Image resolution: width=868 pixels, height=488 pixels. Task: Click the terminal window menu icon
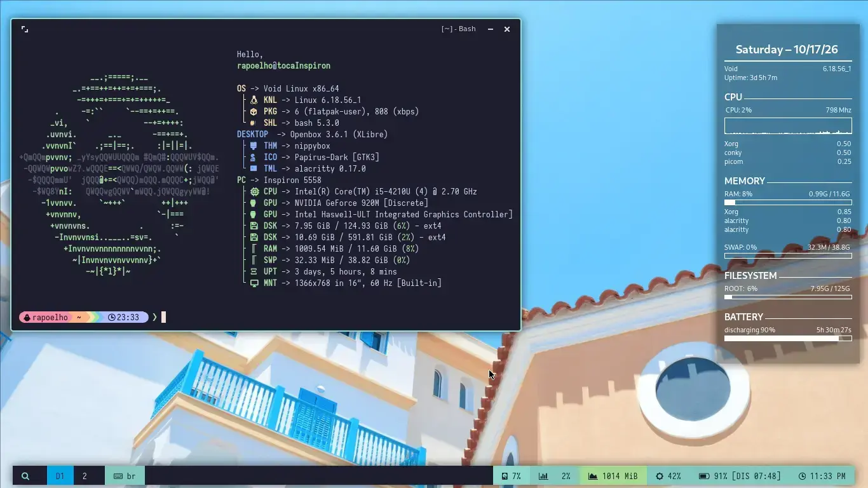click(25, 29)
